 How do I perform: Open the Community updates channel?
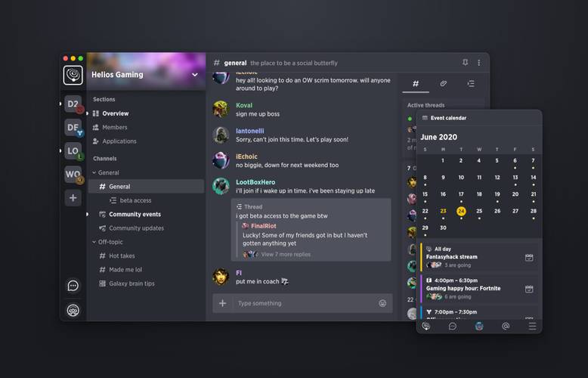coord(132,228)
